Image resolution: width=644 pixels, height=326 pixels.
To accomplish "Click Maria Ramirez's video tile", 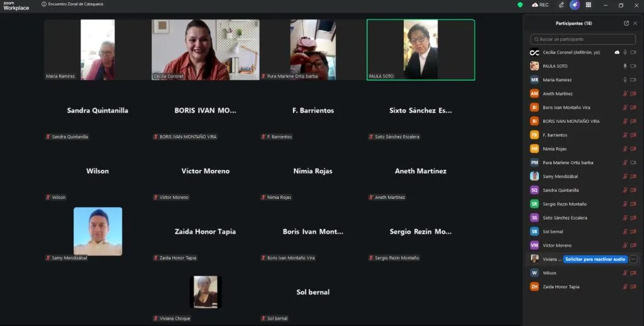I will click(x=97, y=50).
